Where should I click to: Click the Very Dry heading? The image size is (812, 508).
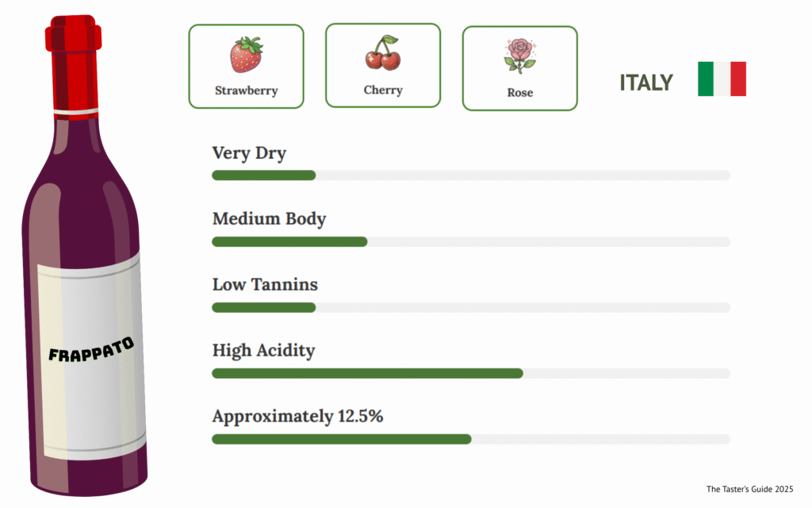coord(249,153)
